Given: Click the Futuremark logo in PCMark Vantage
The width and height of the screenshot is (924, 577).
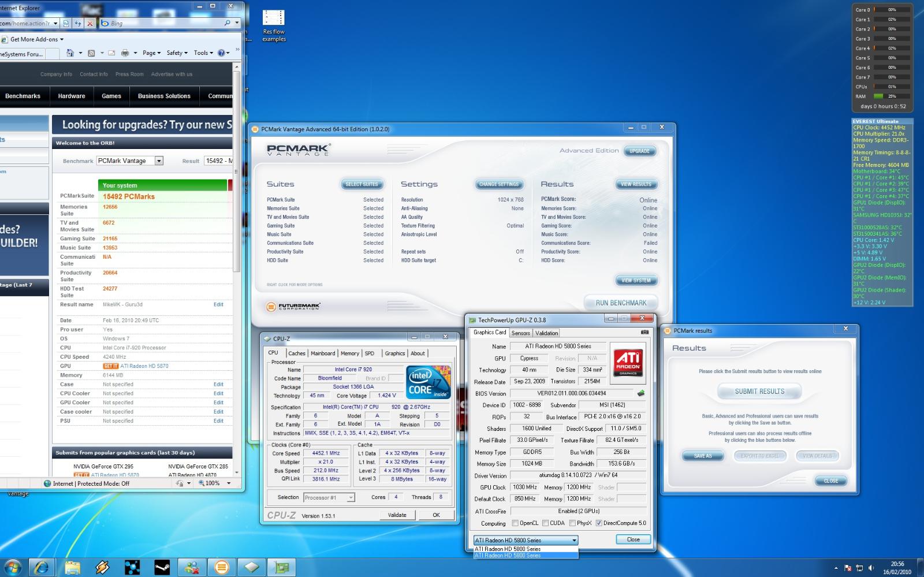Looking at the screenshot, I should tap(293, 307).
